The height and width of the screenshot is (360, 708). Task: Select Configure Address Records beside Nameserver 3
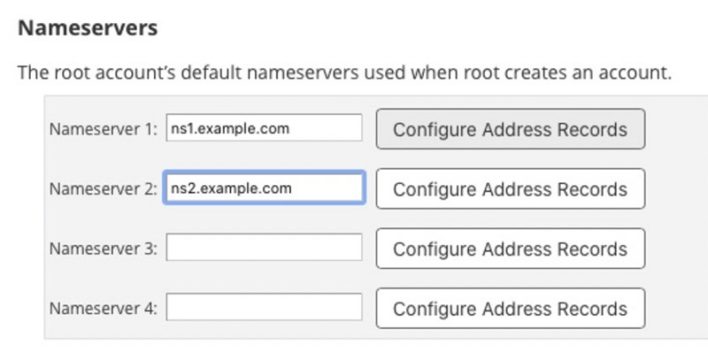click(510, 248)
